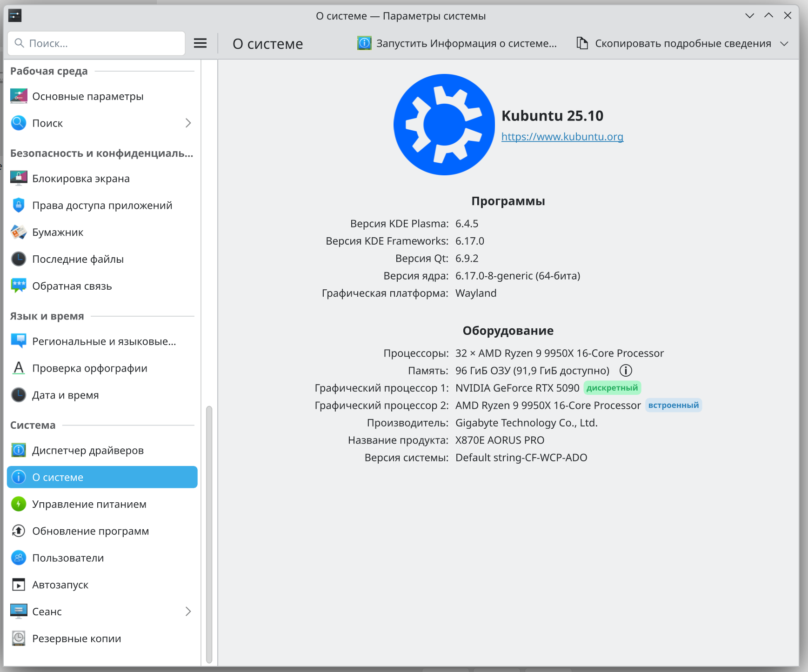808x672 pixels.
Task: Click the Wallet (Бумажник) icon
Action: coord(19,232)
